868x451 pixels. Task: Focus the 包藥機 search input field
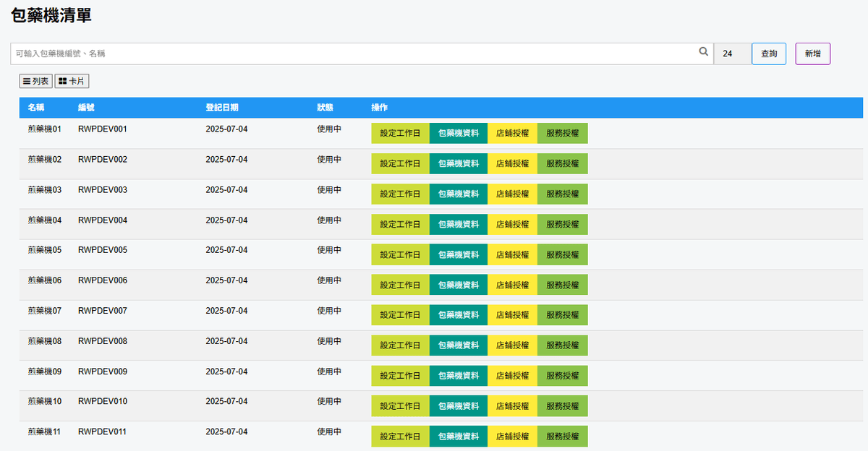[x=354, y=53]
